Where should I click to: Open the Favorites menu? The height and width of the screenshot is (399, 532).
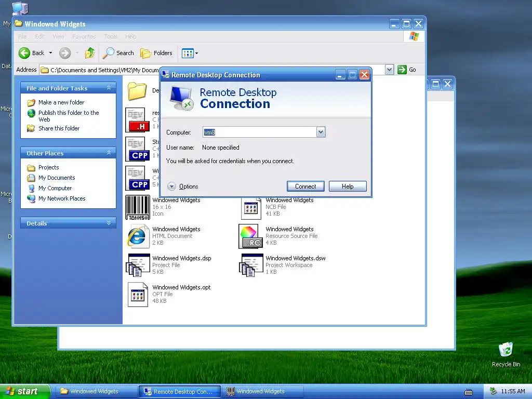pyautogui.click(x=84, y=36)
